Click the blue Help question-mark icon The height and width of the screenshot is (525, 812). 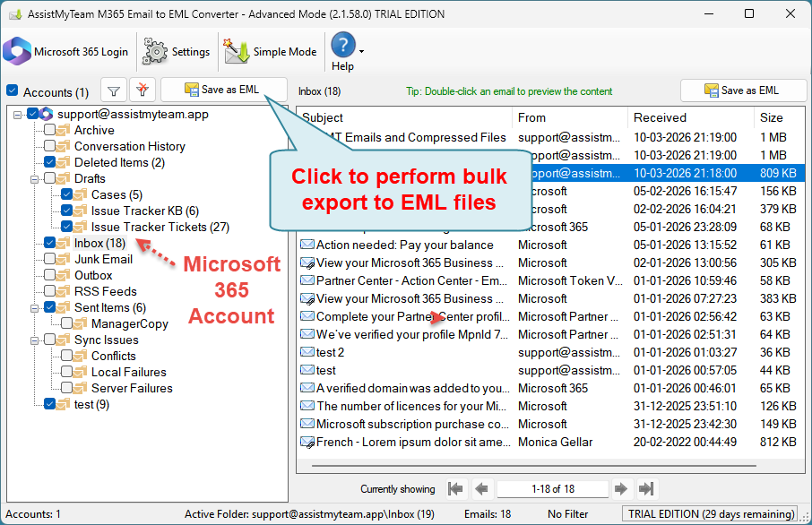[343, 45]
